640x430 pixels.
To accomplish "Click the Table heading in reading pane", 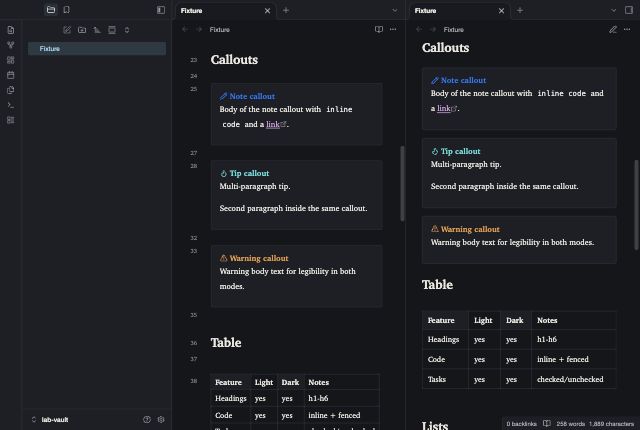I will coord(437,284).
